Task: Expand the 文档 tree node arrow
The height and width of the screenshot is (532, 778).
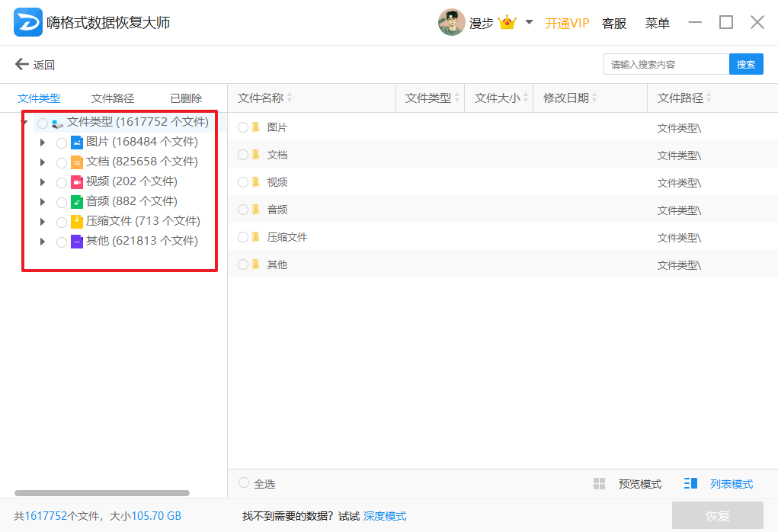Action: pyautogui.click(x=43, y=162)
